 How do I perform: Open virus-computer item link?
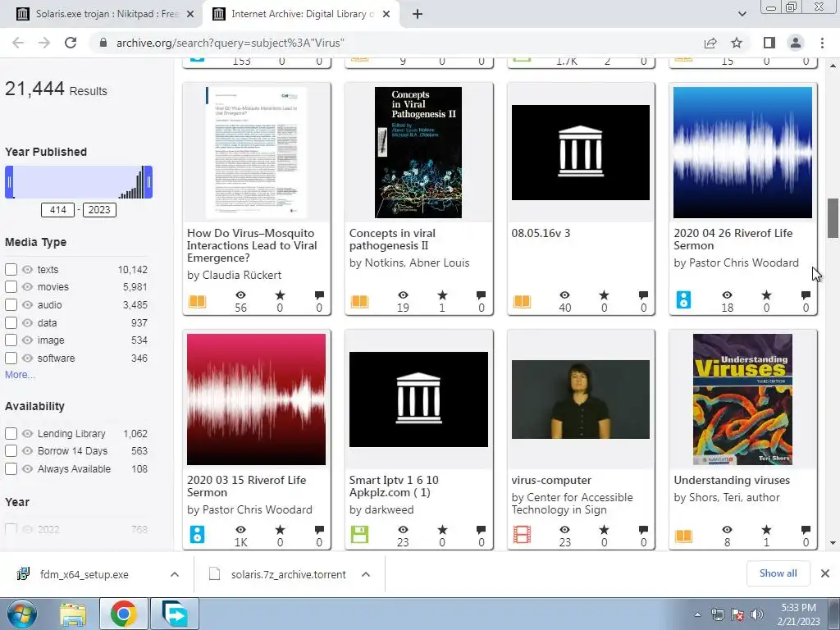(x=551, y=481)
